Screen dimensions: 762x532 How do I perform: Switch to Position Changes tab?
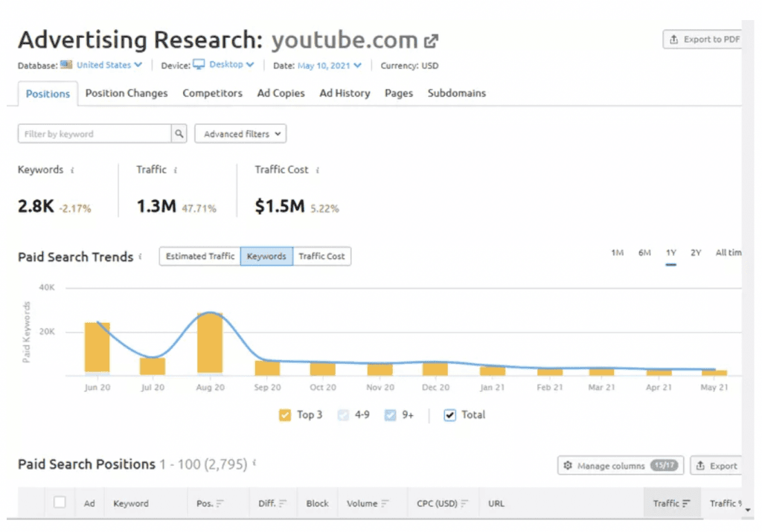point(127,93)
